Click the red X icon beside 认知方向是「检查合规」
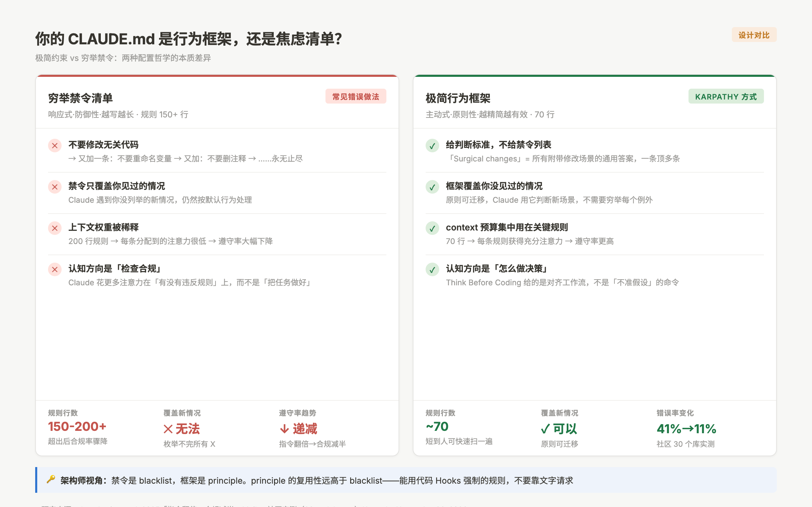Viewport: 812px width, 507px height. (x=55, y=270)
